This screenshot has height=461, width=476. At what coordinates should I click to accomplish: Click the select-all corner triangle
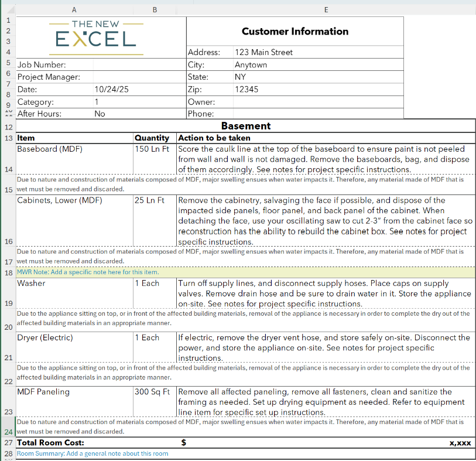click(11, 10)
